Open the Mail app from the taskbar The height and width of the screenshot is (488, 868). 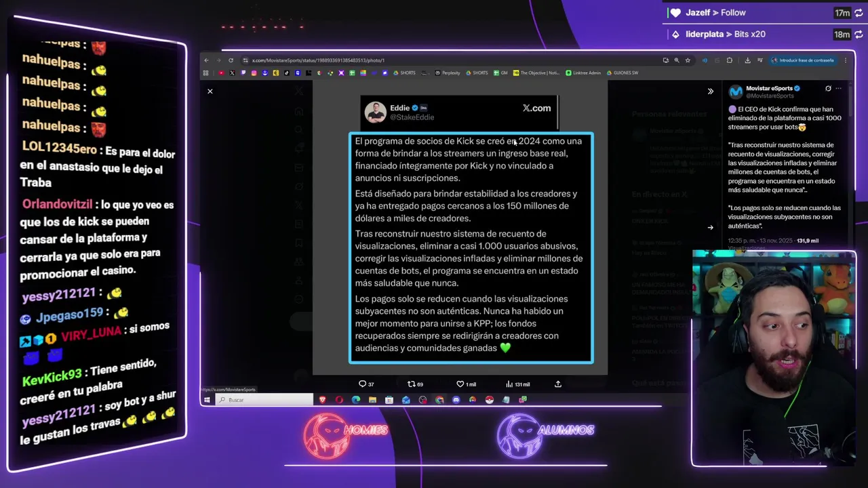[x=406, y=400]
